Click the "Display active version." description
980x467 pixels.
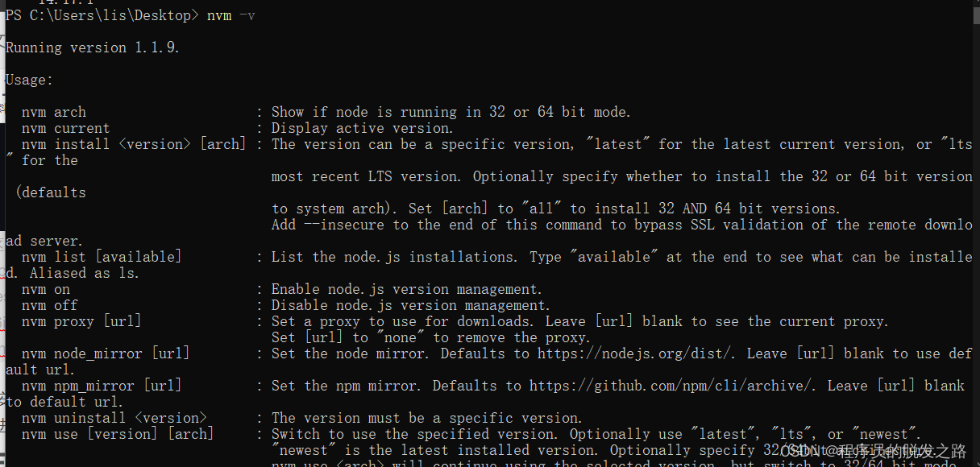click(x=363, y=128)
